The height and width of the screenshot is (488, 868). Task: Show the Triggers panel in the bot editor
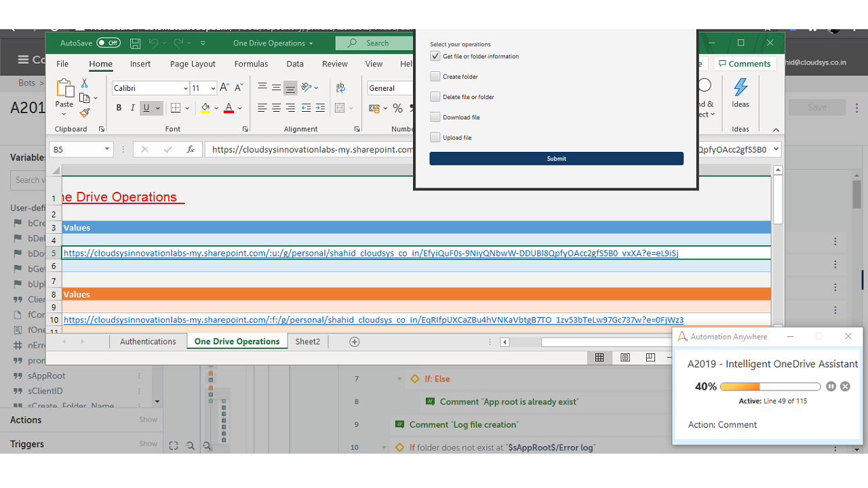[x=149, y=444]
